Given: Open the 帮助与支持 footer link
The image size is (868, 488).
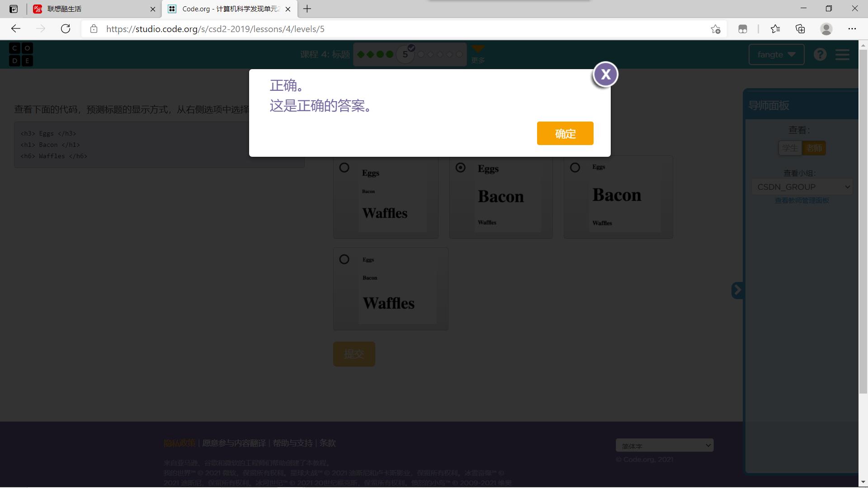Looking at the screenshot, I should (x=292, y=443).
